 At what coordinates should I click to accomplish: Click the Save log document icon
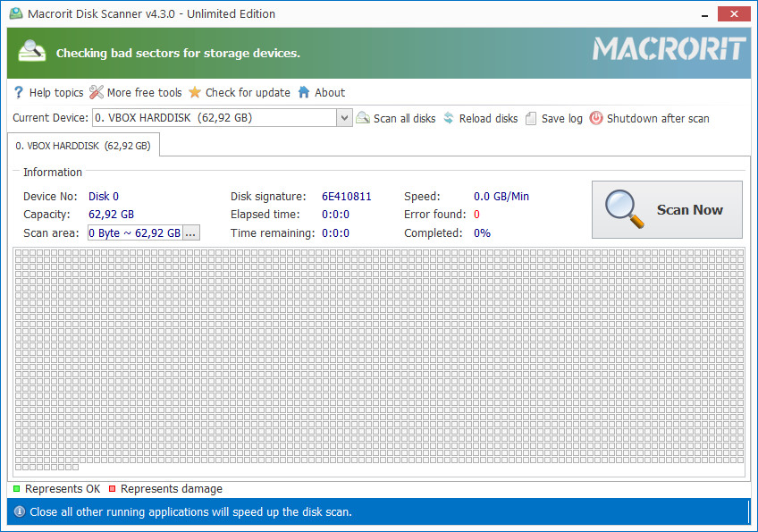tap(531, 118)
